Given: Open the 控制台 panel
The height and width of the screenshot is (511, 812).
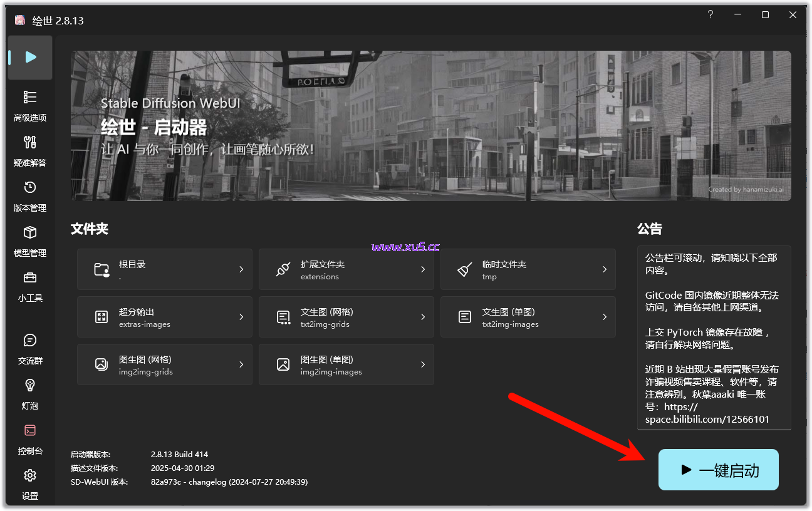Looking at the screenshot, I should pyautogui.click(x=29, y=438).
